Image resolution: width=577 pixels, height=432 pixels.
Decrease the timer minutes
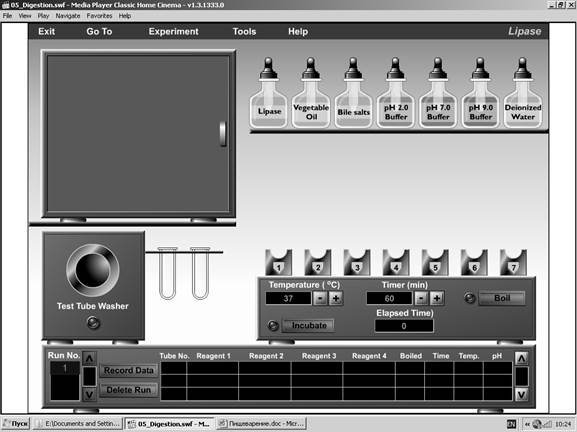coord(421,298)
